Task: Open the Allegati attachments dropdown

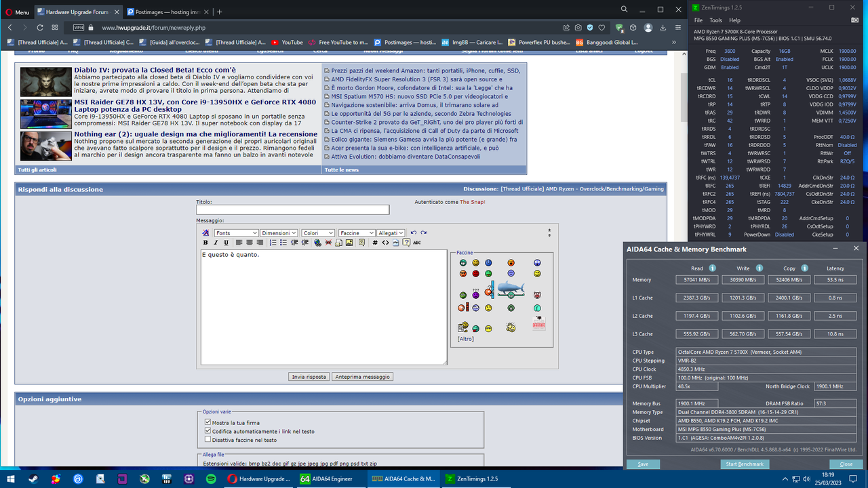Action: tap(391, 233)
